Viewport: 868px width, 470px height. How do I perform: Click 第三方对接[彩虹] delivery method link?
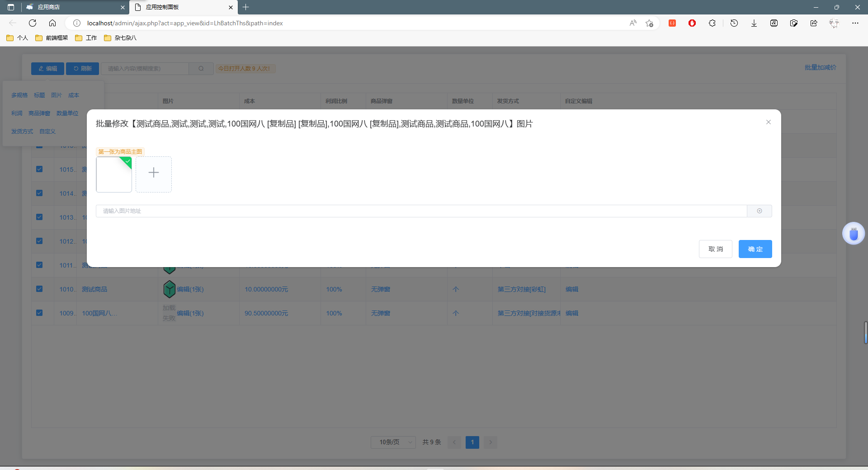pos(522,289)
